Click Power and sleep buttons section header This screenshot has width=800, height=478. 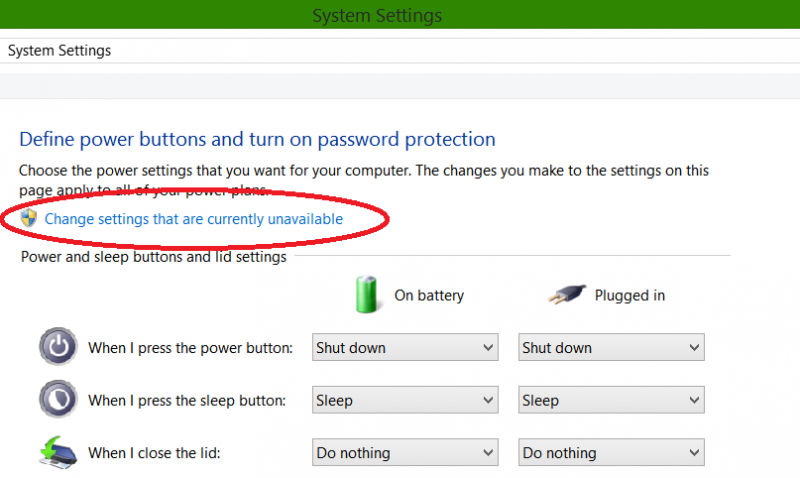[154, 257]
